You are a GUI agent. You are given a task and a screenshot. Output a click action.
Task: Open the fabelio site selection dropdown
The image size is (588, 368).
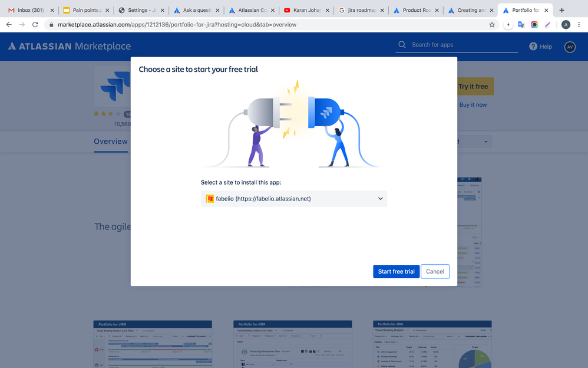[293, 199]
